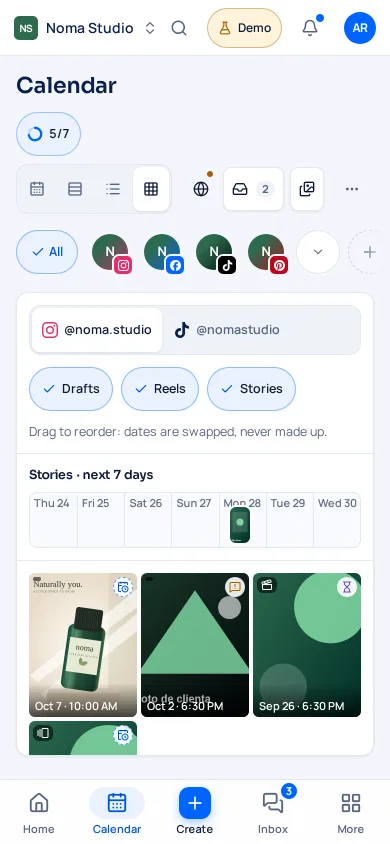Select the Tue 29 stories cell

pyautogui.click(x=290, y=520)
